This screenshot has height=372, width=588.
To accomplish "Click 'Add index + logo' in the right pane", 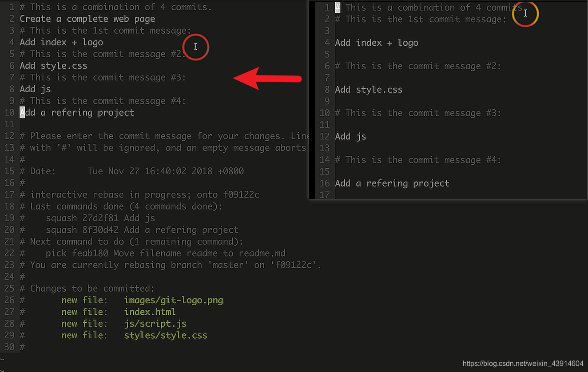I will 377,43.
